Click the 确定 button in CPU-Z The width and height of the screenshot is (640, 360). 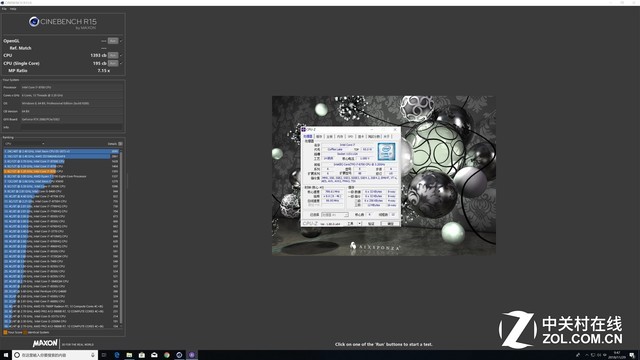(x=390, y=224)
